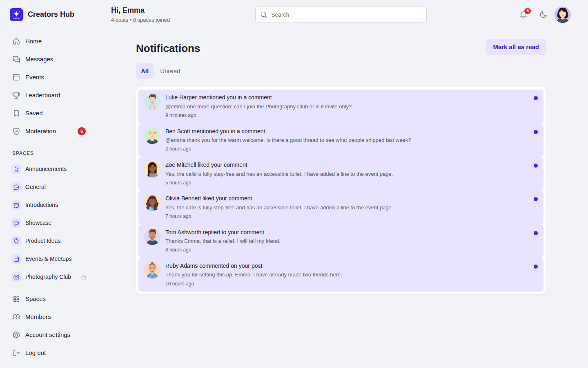Viewport: 588px width, 368px height.
Task: Click the Creators Hub logo icon
Action: tap(16, 15)
